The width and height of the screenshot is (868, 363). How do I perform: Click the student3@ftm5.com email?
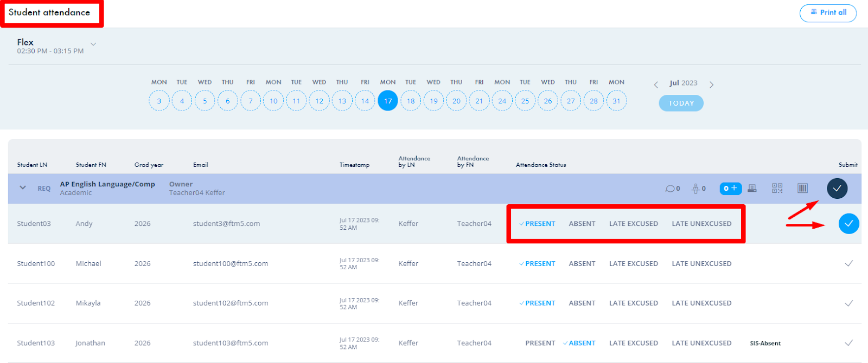click(226, 223)
